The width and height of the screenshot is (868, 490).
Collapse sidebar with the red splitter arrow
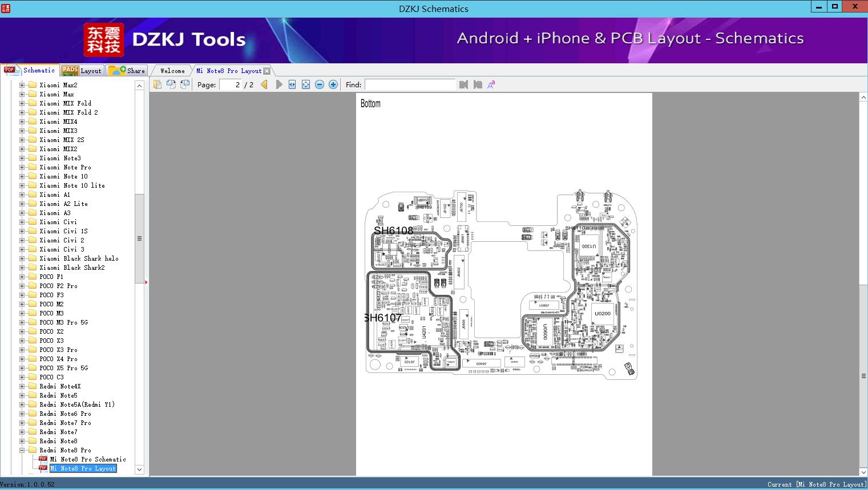(x=146, y=282)
